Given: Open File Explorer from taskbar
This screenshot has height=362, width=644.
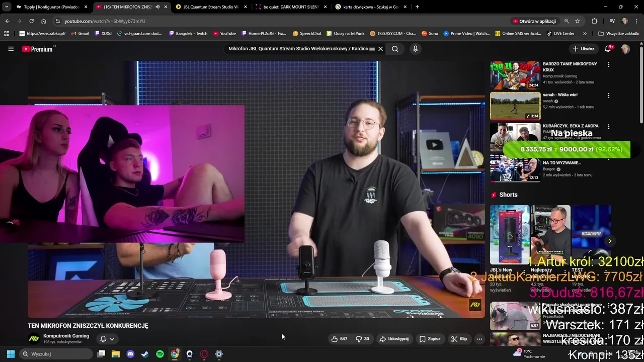Looking at the screenshot, I should click(x=116, y=354).
